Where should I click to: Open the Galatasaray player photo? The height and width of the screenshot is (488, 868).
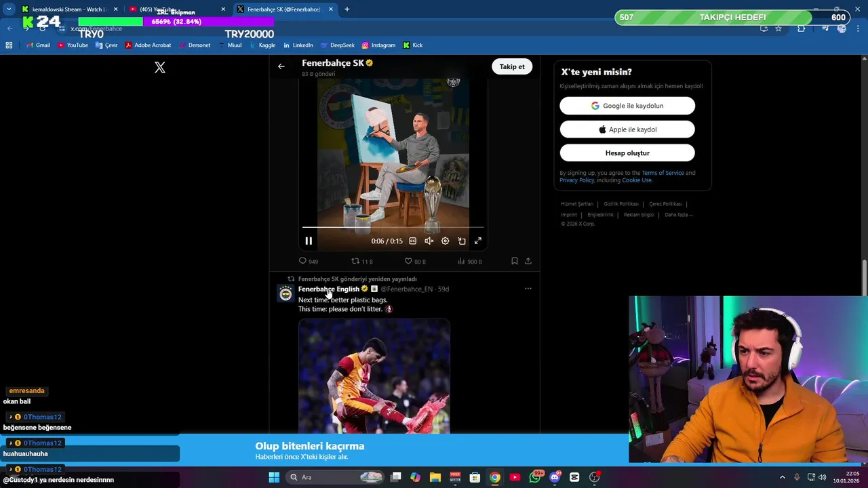[x=374, y=376]
